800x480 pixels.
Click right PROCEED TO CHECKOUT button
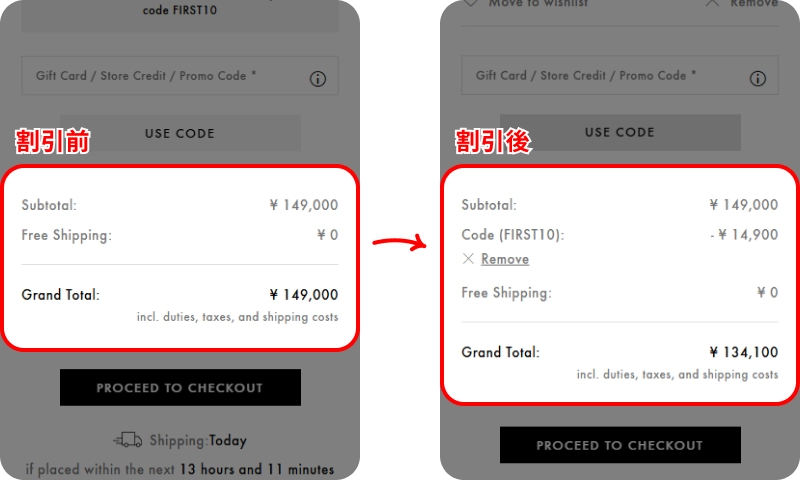click(x=620, y=445)
